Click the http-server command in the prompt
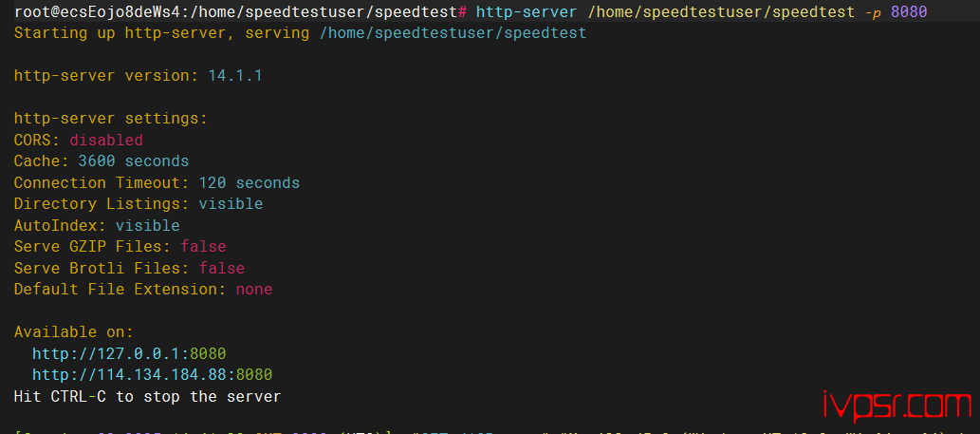 tap(527, 12)
